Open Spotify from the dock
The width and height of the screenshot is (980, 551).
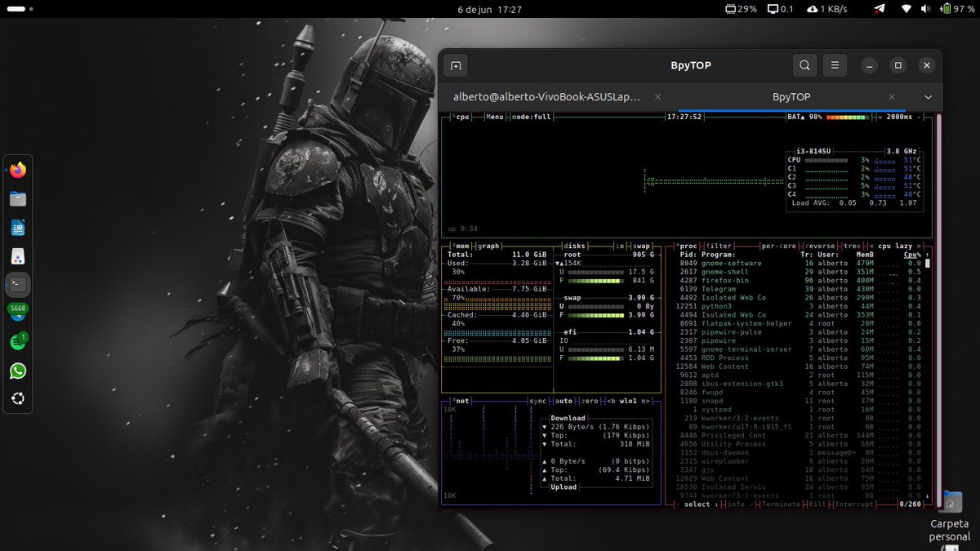[x=18, y=342]
